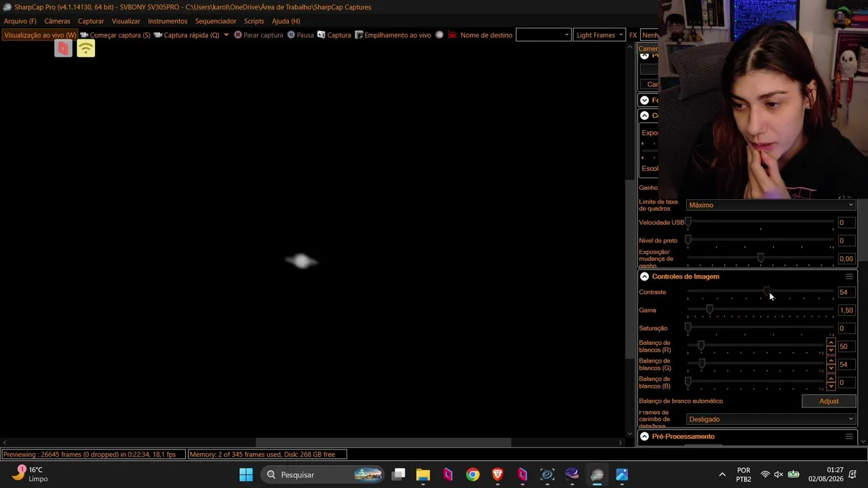Click the Nível de preto slider handle
Image resolution: width=868 pixels, height=488 pixels.
[688, 239]
